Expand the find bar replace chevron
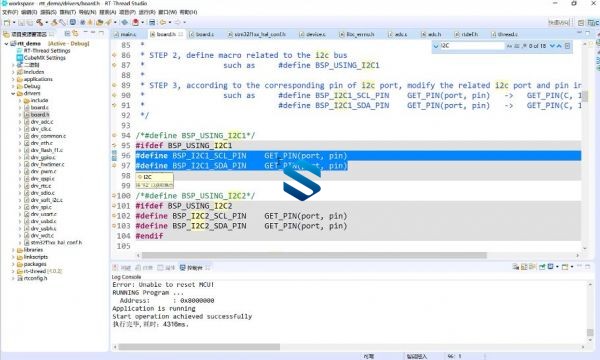 pos(436,46)
